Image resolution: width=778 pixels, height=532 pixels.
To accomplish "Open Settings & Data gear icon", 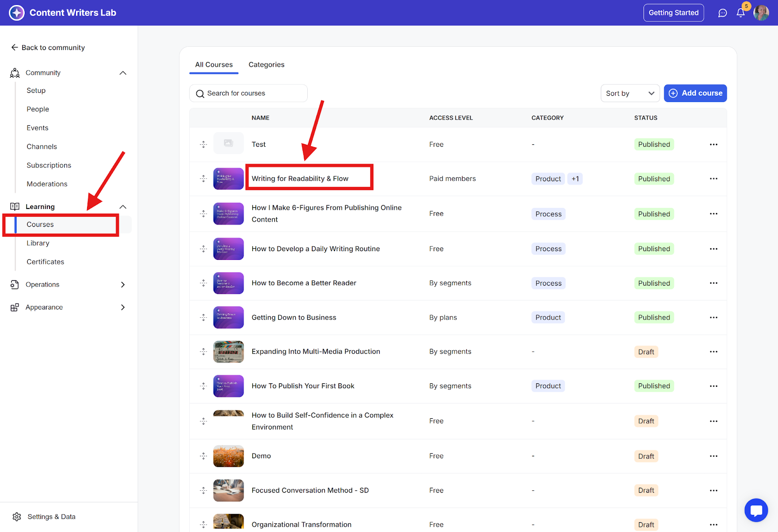I will tap(17, 516).
